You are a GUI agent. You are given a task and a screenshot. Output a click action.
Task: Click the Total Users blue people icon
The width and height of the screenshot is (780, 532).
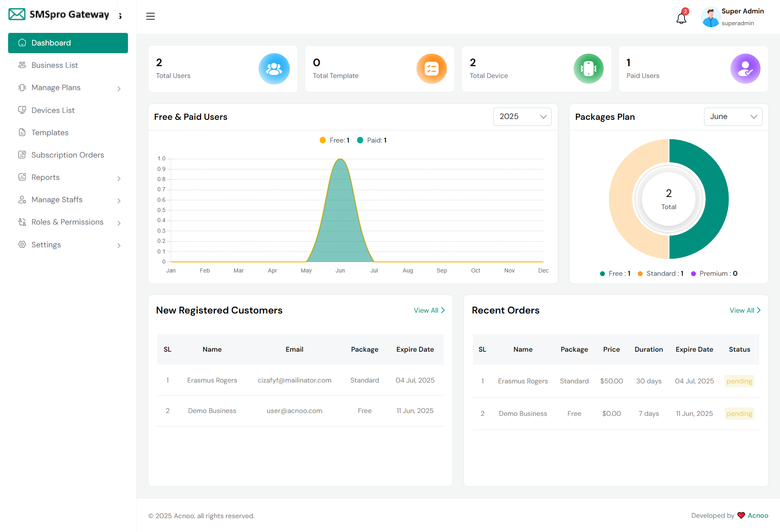(274, 69)
